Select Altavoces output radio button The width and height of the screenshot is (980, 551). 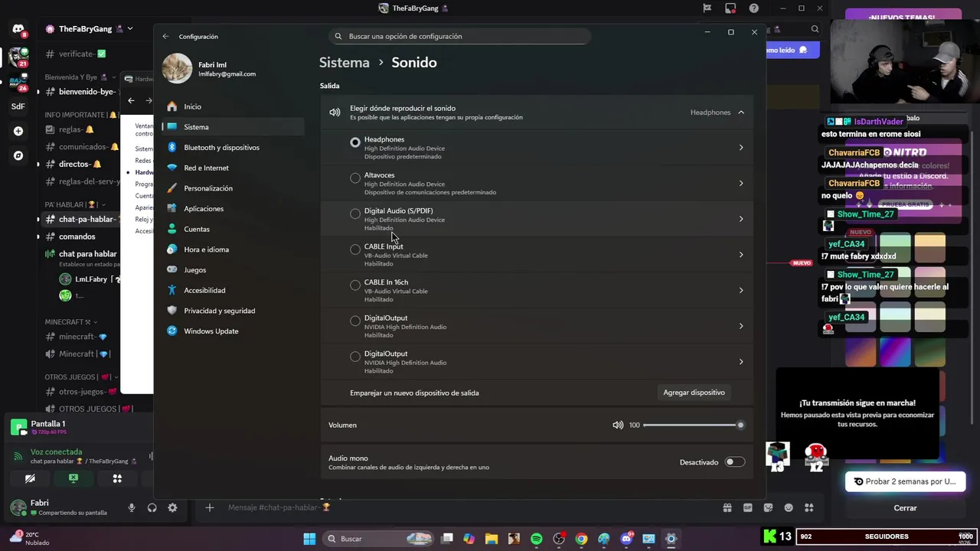[x=355, y=178]
